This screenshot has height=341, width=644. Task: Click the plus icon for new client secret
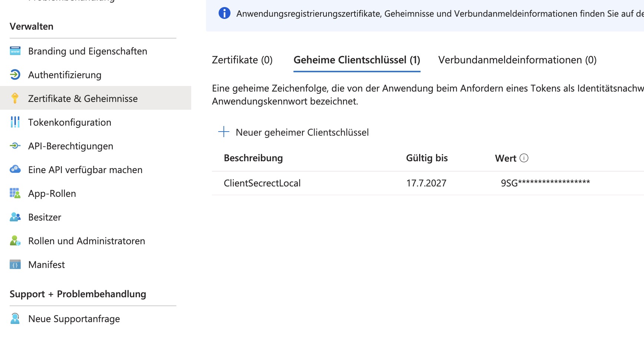(224, 132)
